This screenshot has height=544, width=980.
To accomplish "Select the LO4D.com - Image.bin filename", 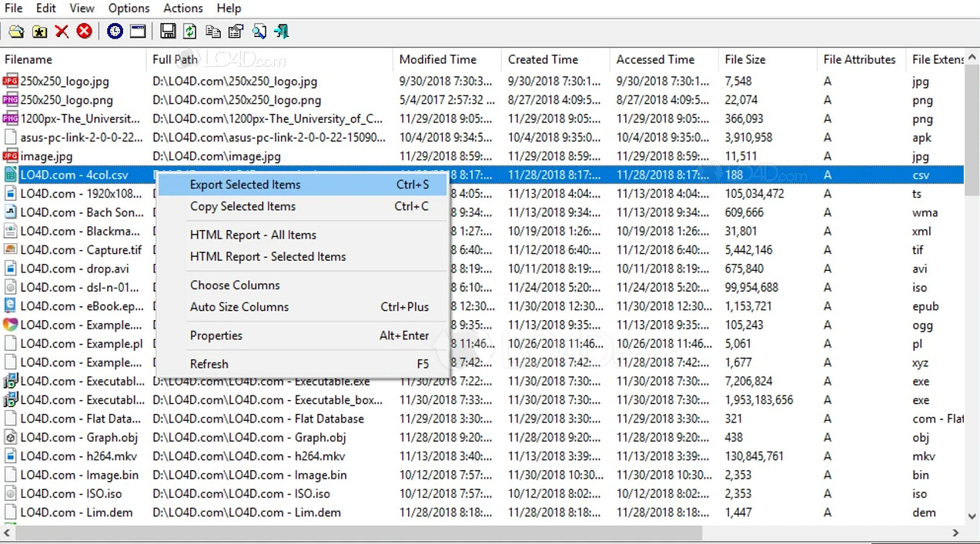I will tap(80, 475).
